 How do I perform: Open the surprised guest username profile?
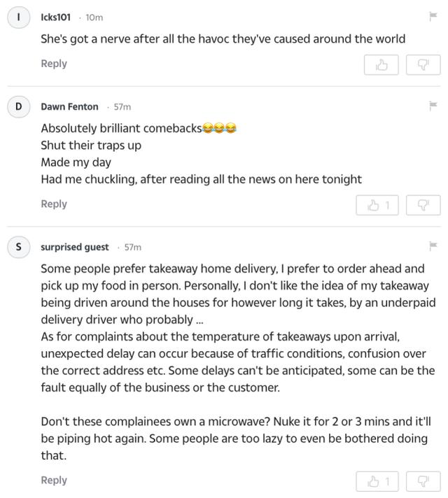(x=75, y=247)
